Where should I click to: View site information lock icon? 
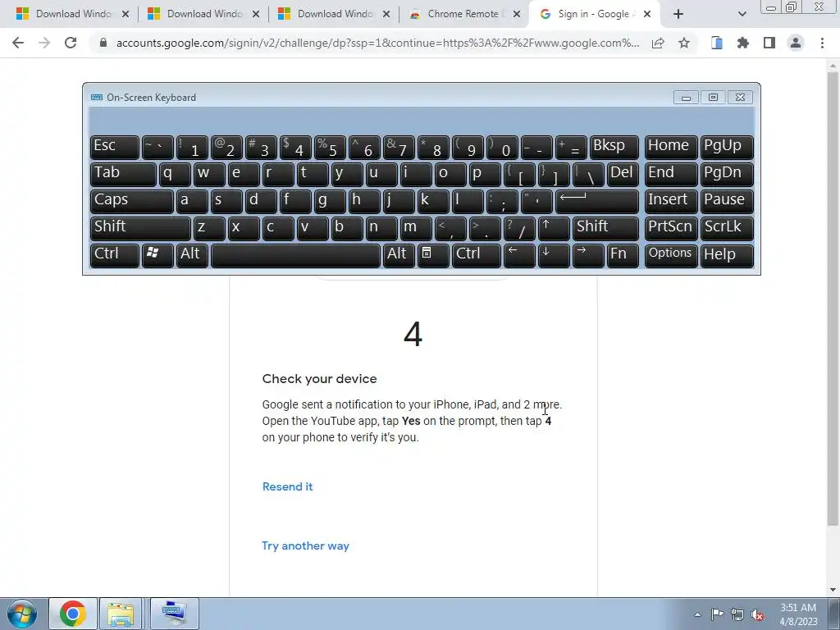(x=103, y=43)
